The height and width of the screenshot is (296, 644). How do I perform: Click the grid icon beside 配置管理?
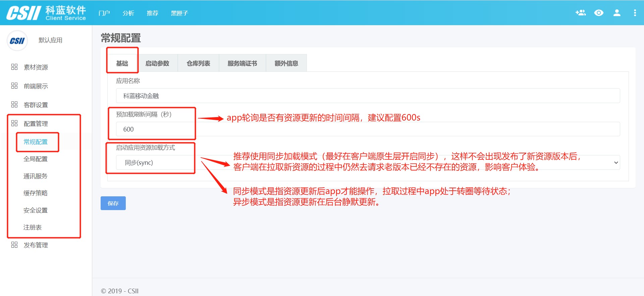[14, 123]
